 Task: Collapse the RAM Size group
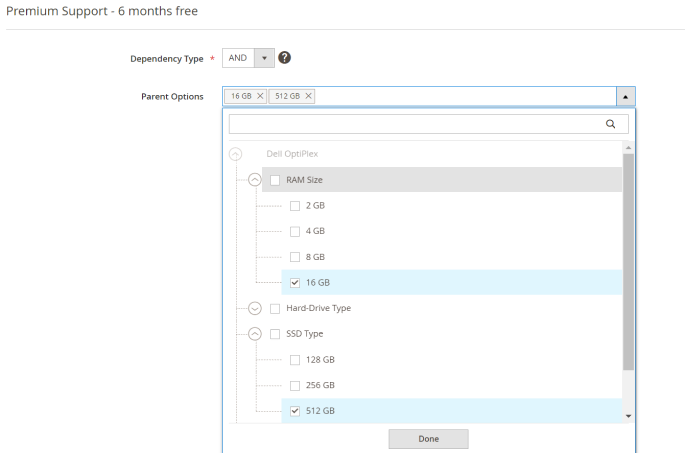click(255, 180)
